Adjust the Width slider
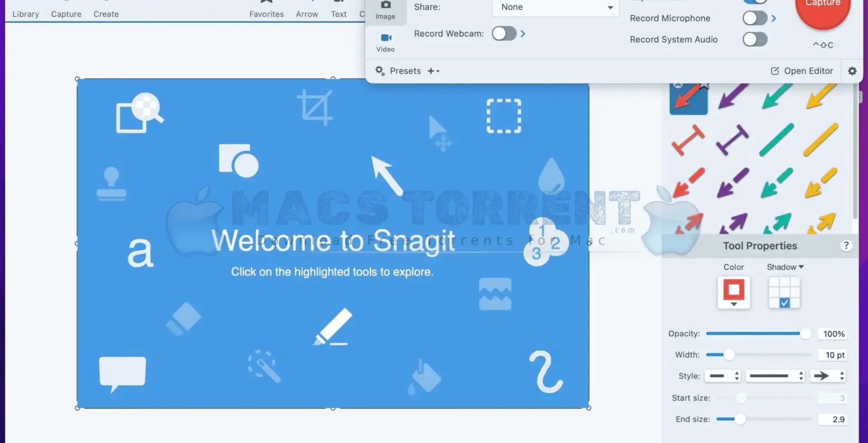Image resolution: width=868 pixels, height=443 pixels. click(758, 355)
